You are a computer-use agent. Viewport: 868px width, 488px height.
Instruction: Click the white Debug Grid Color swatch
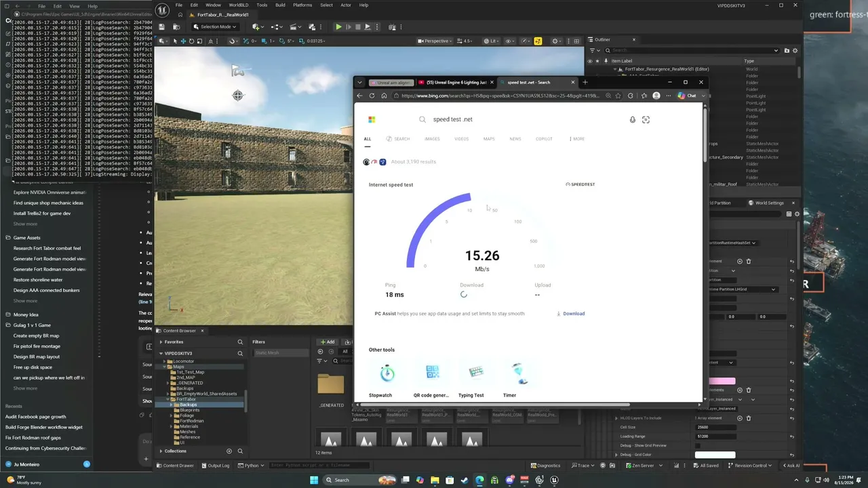point(715,455)
